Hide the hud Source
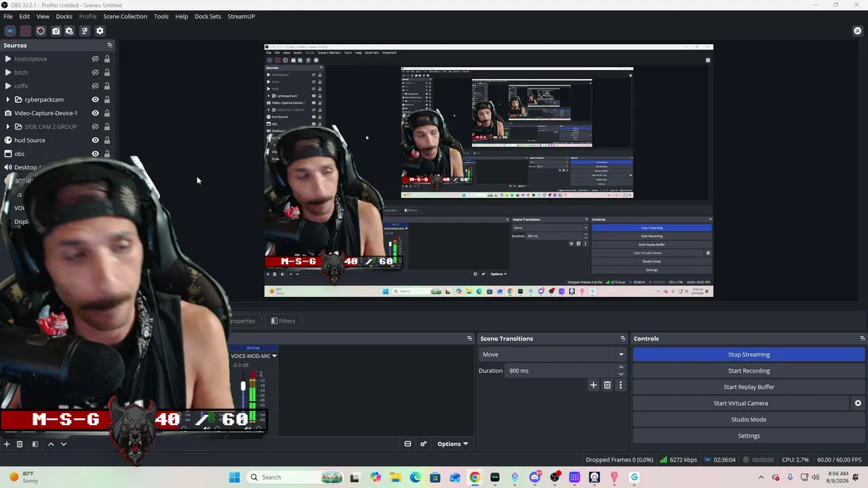The width and height of the screenshot is (868, 488). click(95, 140)
